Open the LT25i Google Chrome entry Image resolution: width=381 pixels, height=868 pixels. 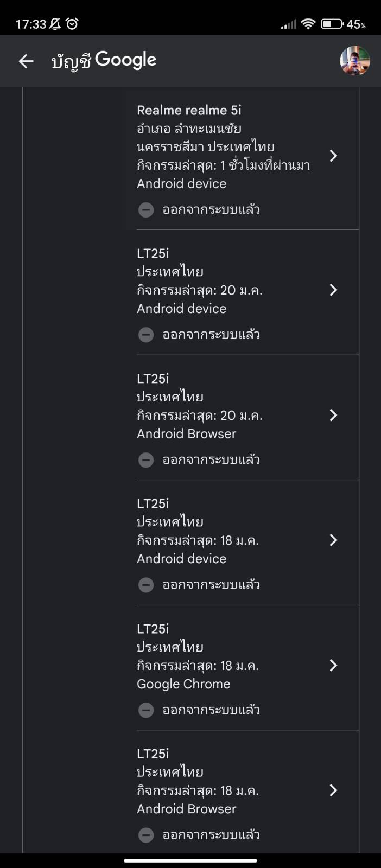153,629
